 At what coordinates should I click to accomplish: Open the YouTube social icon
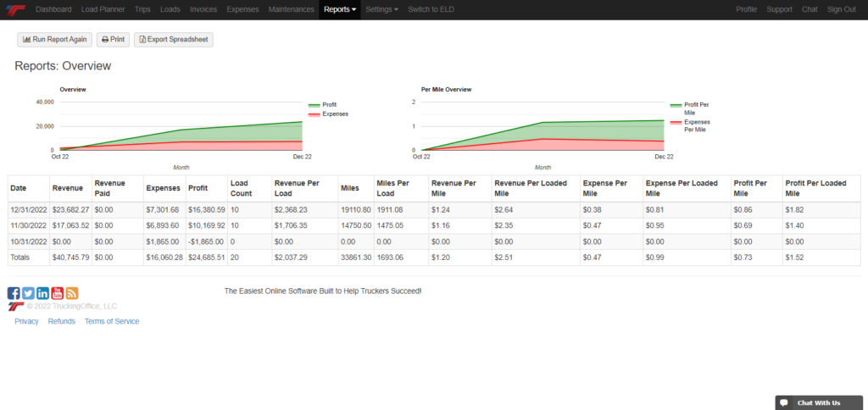(x=57, y=293)
